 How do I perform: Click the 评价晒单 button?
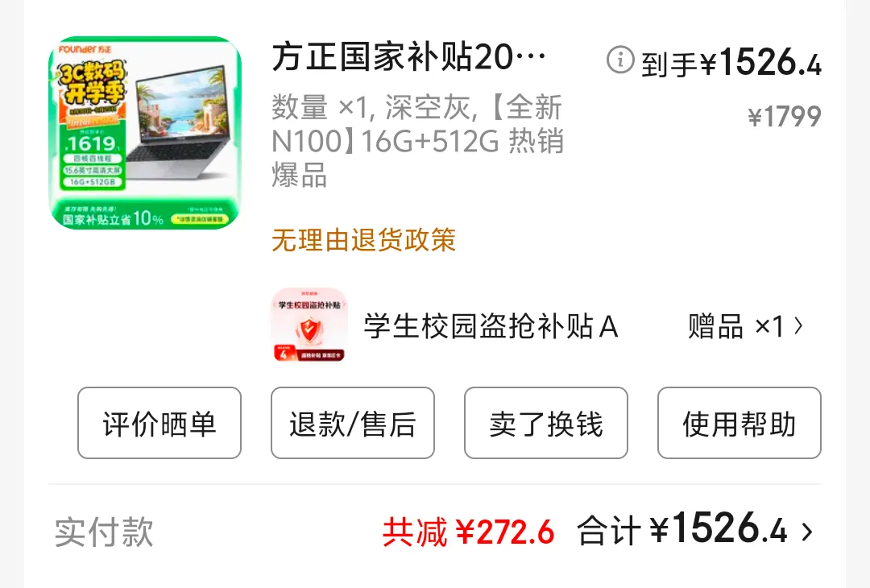point(159,423)
